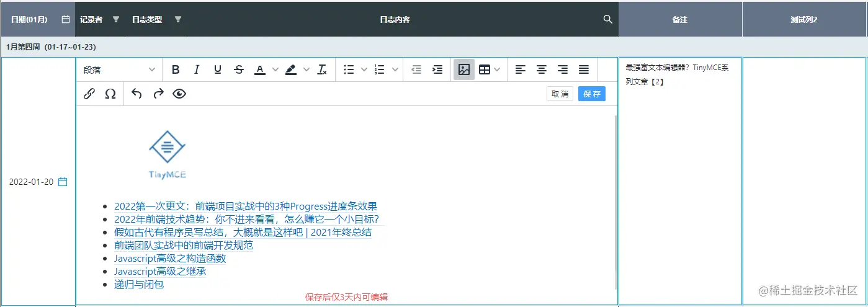The width and height of the screenshot is (868, 307).
Task: Open text color dropdown arrow
Action: point(275,69)
